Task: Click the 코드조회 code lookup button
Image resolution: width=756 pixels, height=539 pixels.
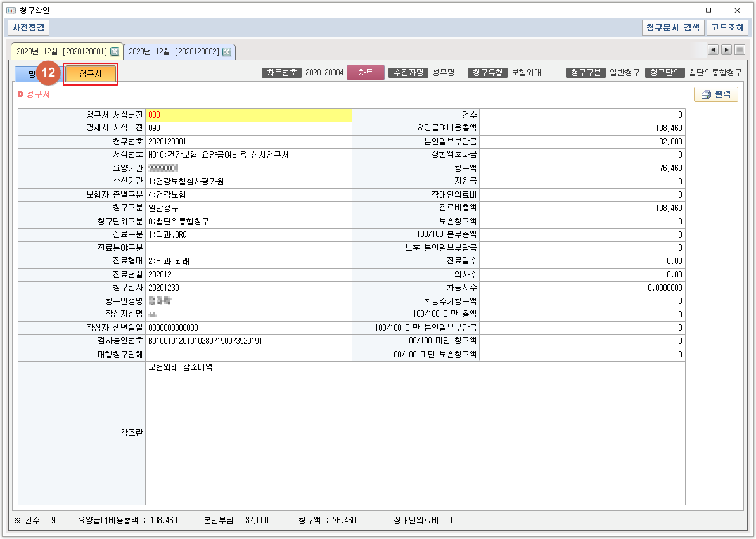Action: coord(727,28)
